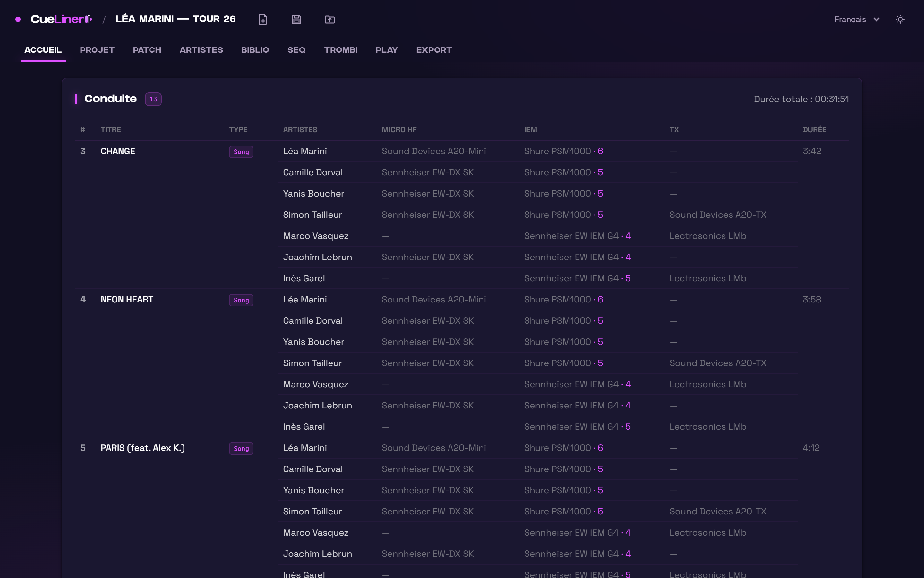Screen dimensions: 924x578
Task: Click the Durée totale 00:31:51 text
Action: click(801, 99)
